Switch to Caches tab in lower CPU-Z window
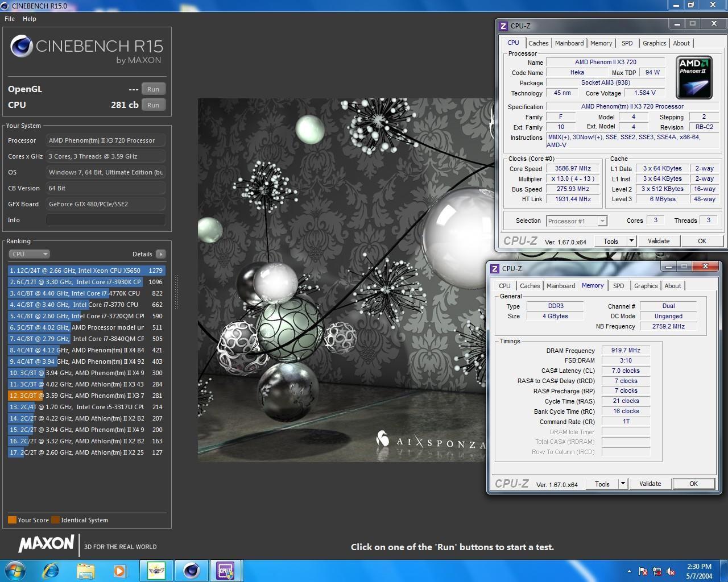The image size is (728, 582). (x=530, y=286)
